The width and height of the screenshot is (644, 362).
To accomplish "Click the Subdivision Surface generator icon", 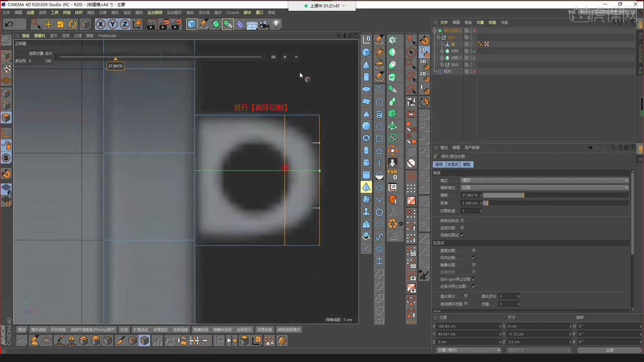I will [216, 24].
